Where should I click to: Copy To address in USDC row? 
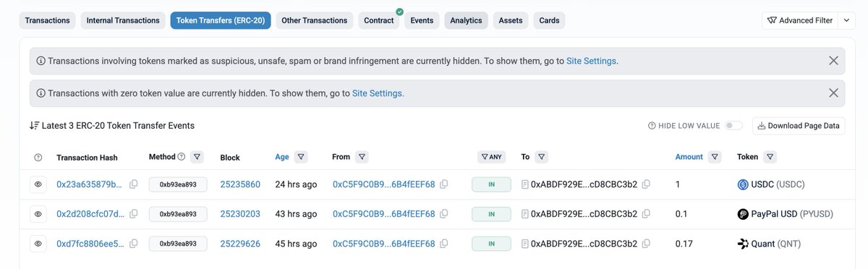coord(646,184)
